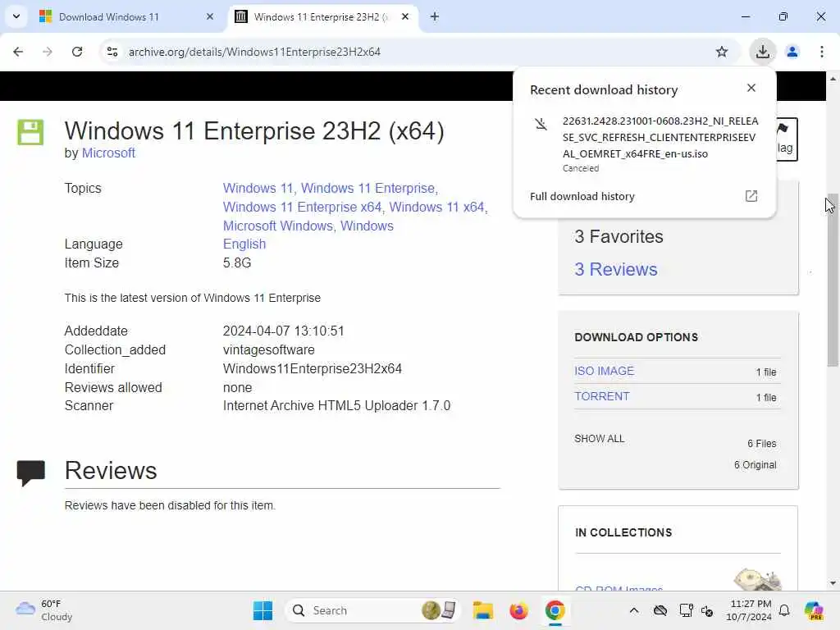Select the Windows 11 Enterprise 23H2 tab

[321, 17]
